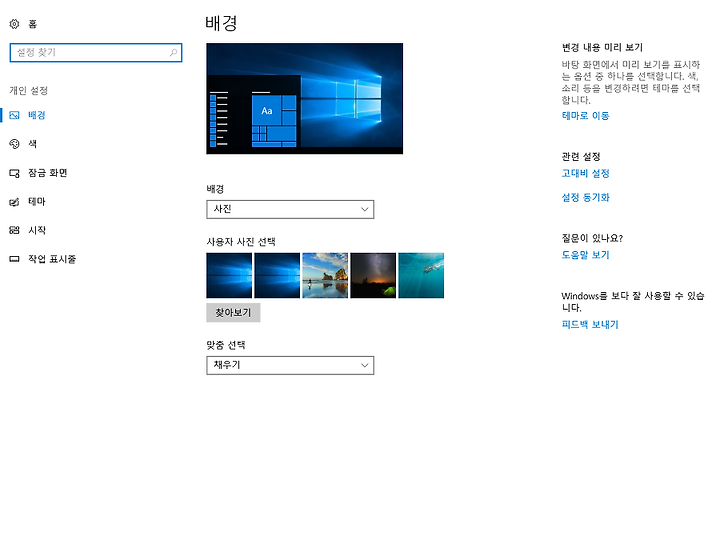
Task: Click the 시작 tiles icon
Action: tap(14, 230)
